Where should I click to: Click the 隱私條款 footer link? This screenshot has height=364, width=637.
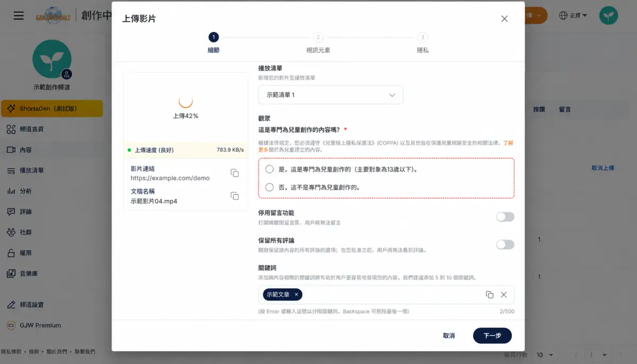12,352
